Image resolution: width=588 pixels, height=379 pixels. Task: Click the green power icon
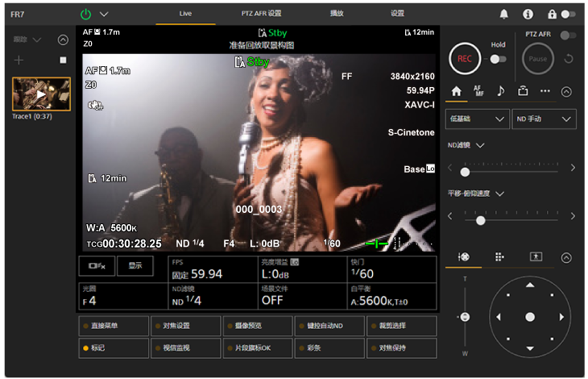point(86,14)
